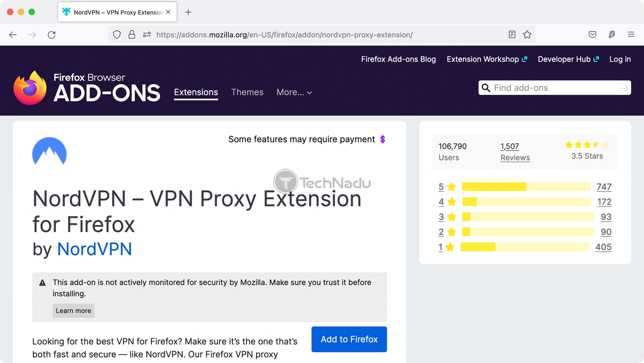Open the Themes navigation tab
This screenshot has width=644, height=363.
247,92
